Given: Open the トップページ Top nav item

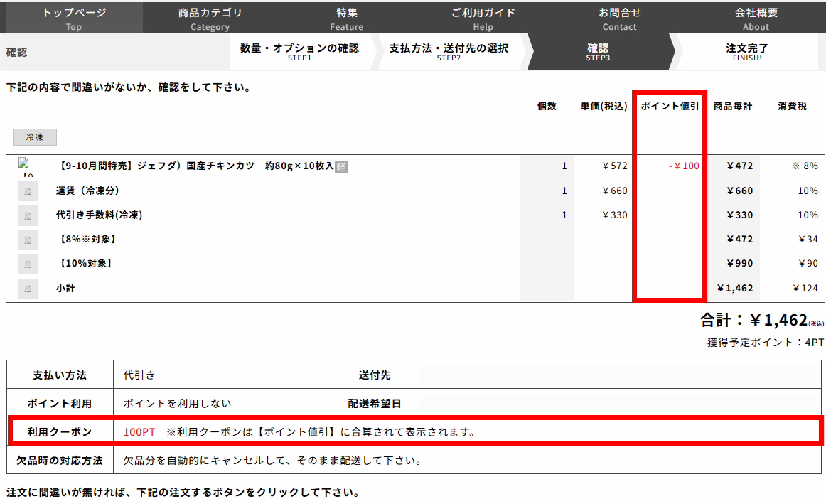Looking at the screenshot, I should coord(74,18).
